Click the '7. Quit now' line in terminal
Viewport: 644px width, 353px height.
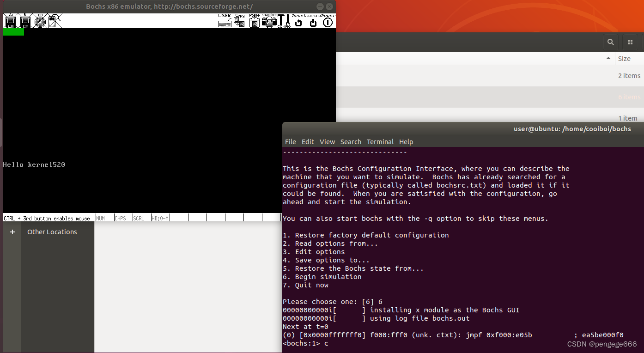(x=305, y=285)
